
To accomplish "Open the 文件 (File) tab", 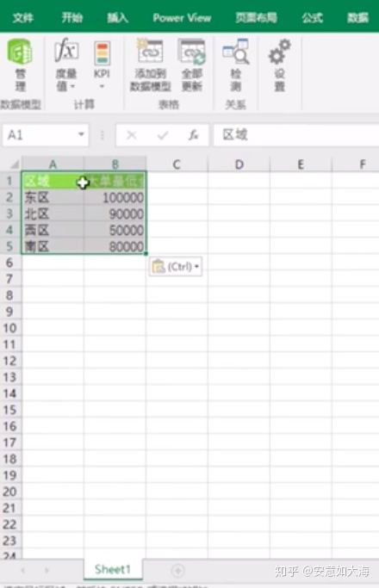I will (x=23, y=17).
